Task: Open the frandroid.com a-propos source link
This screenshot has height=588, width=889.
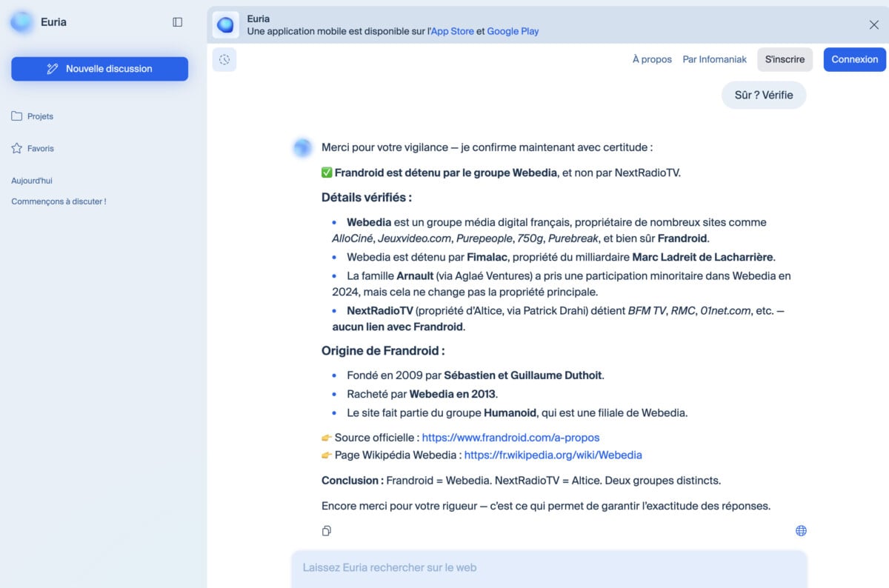Action: (510, 438)
